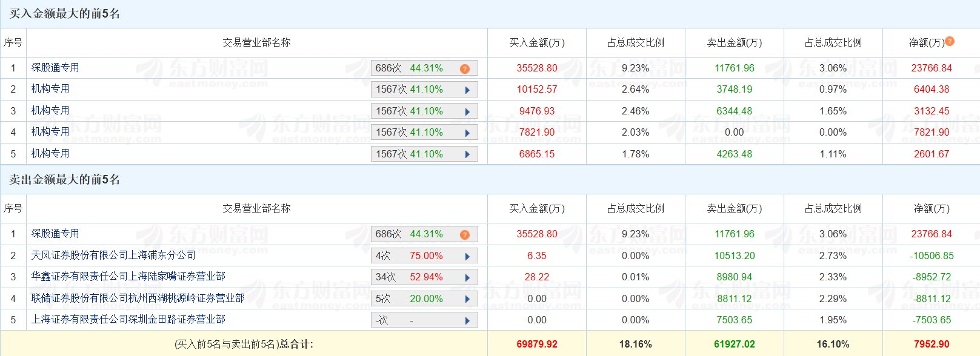Click the orange info icon in the sell table's 深股通专用 row

[x=465, y=234]
